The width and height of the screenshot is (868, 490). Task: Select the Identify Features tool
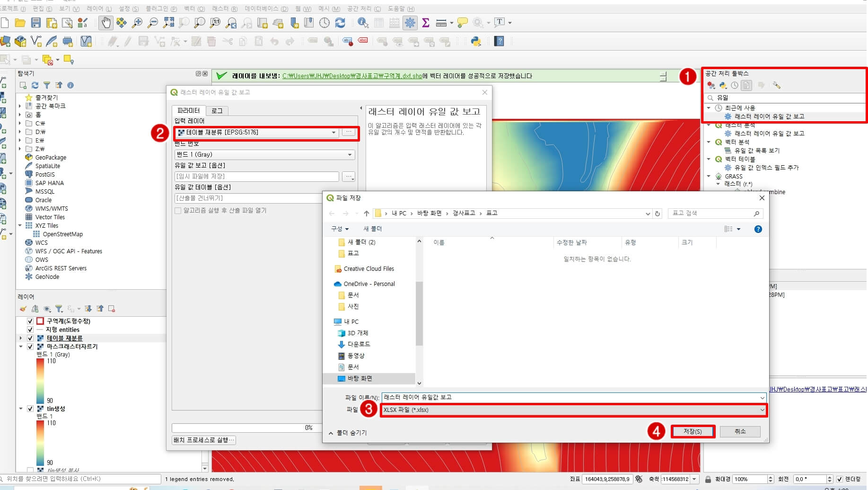point(363,23)
